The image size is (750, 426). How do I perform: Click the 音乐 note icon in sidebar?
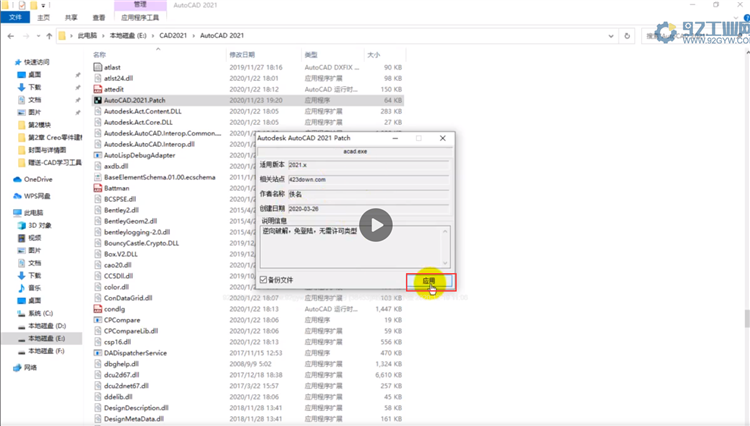[x=22, y=288]
